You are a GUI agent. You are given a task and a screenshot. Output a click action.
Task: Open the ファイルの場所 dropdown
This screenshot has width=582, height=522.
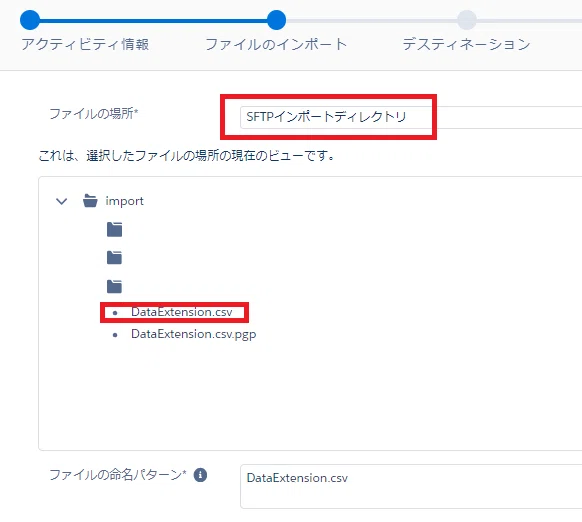click(x=411, y=117)
